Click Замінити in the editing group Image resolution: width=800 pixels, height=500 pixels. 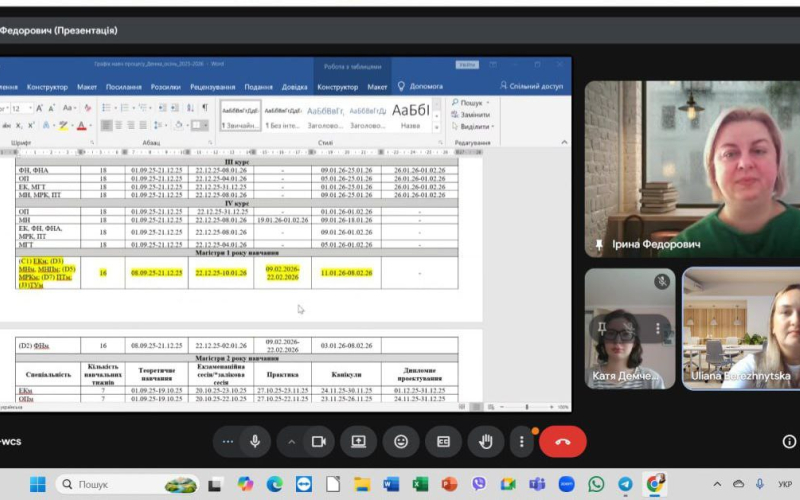click(x=474, y=115)
